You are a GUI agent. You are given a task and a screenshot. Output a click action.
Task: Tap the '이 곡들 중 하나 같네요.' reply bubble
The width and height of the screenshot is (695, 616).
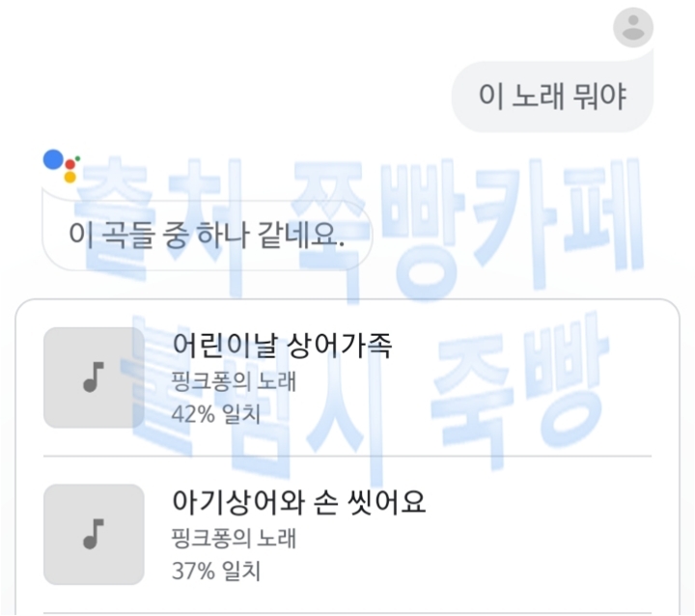207,234
